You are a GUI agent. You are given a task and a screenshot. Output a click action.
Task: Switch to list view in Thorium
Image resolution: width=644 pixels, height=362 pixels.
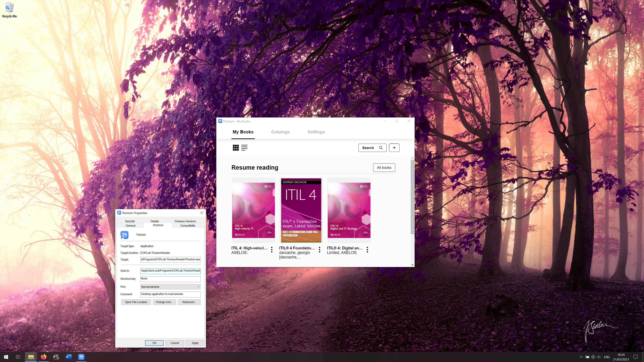click(244, 148)
